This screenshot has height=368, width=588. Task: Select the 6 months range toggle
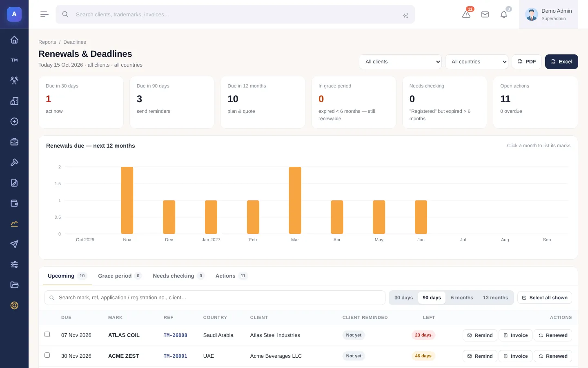coord(462,298)
